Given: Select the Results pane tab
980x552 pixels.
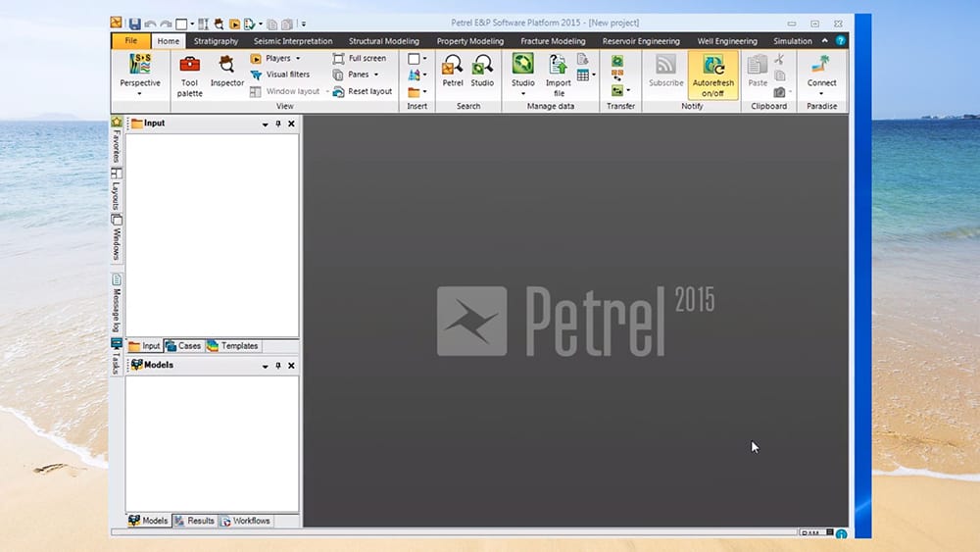Looking at the screenshot, I should pyautogui.click(x=194, y=521).
